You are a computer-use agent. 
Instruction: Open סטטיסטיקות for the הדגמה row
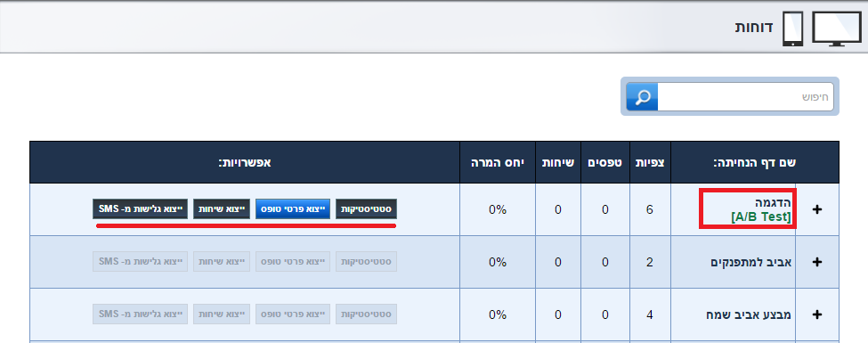tap(366, 208)
